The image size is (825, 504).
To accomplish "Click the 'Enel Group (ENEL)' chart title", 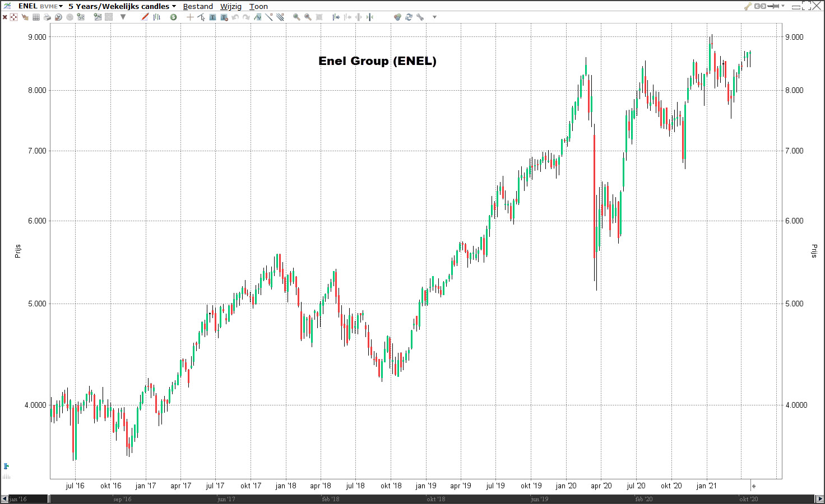I will [x=377, y=61].
